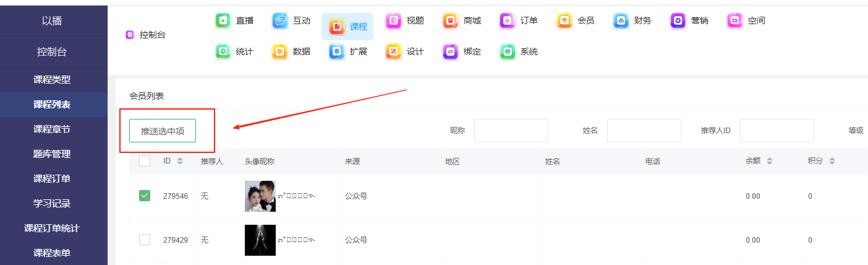Click the 推送选中项 button
The image size is (868, 265).
point(163,131)
